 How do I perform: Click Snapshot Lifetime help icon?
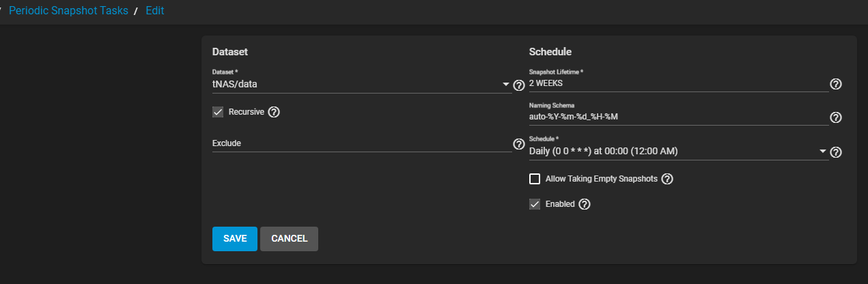(x=835, y=84)
